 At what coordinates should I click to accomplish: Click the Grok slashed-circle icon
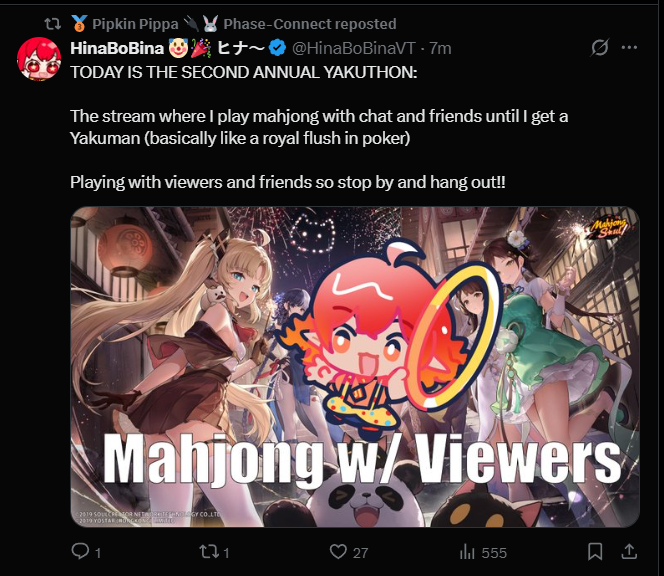[x=600, y=47]
